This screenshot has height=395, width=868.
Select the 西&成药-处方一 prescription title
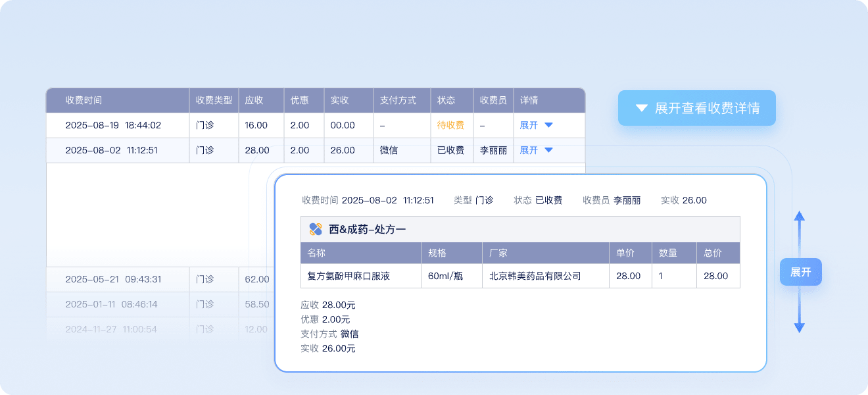pyautogui.click(x=367, y=229)
